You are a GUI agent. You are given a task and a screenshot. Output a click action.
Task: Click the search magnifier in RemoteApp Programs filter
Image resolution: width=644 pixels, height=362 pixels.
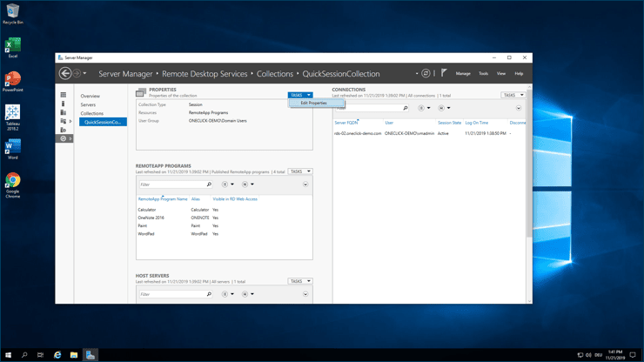tap(209, 184)
